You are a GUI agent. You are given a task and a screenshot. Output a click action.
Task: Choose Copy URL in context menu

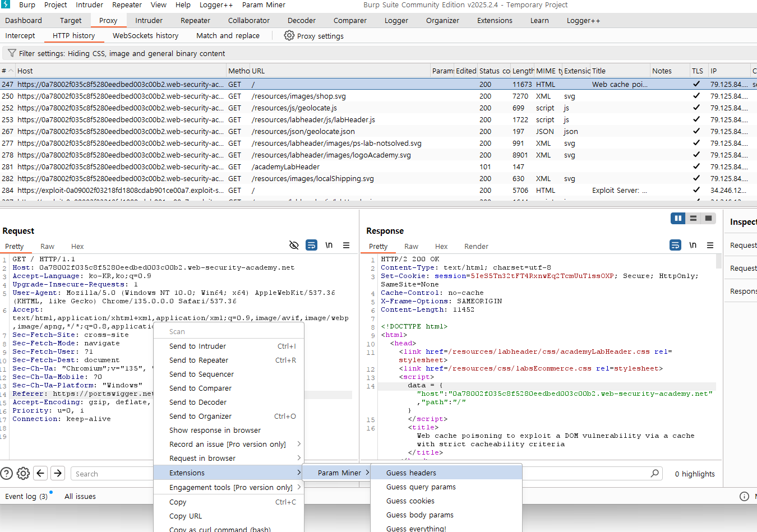(x=229, y=516)
